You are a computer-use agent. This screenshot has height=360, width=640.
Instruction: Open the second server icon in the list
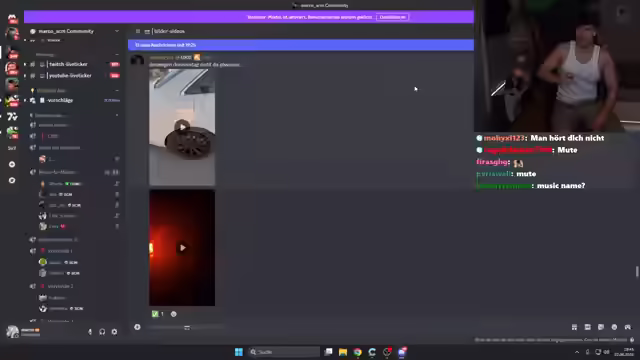[x=12, y=33]
